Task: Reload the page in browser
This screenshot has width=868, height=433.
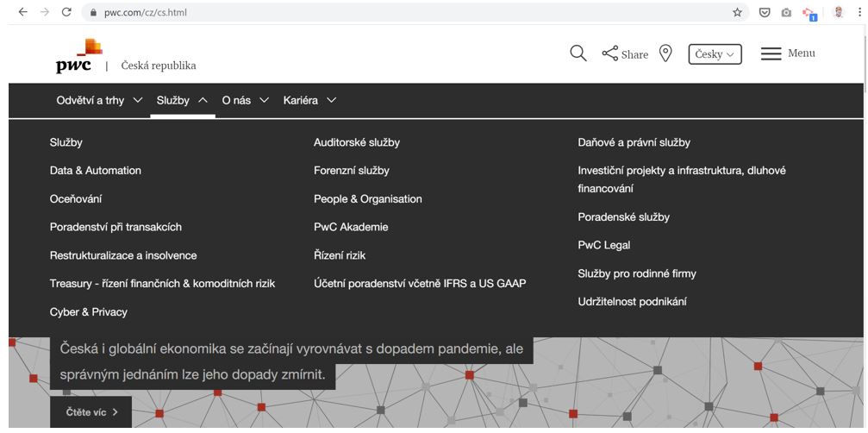Action: 66,12
